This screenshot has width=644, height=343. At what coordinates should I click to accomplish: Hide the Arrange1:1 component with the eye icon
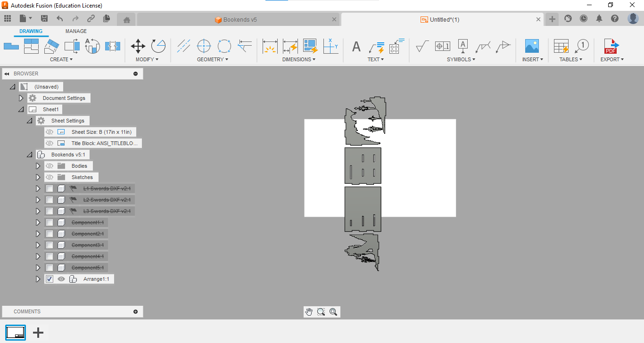pyautogui.click(x=61, y=279)
